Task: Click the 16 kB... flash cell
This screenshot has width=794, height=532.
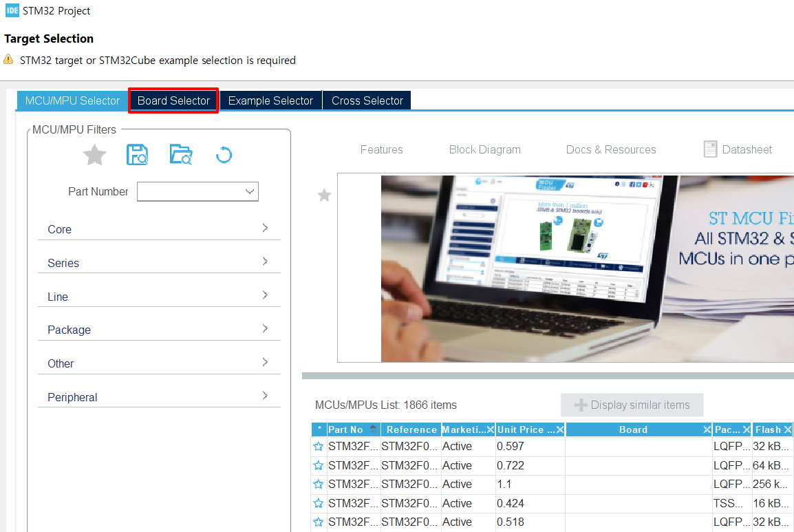Action: (772, 503)
